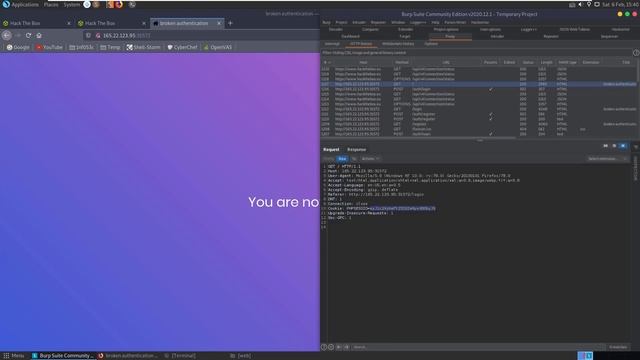The image size is (640, 360).
Task: Sort history by the MIME type column
Action: tap(567, 62)
